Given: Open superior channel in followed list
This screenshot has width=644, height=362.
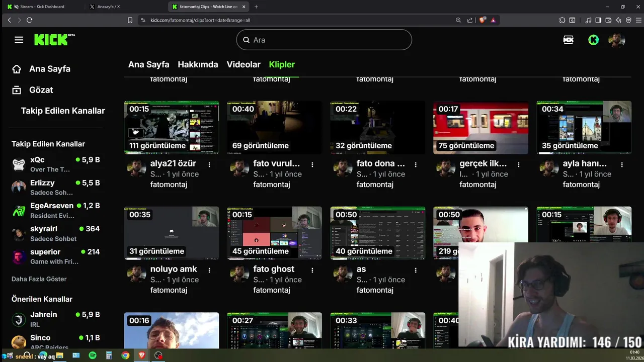Looking at the screenshot, I should [x=55, y=256].
